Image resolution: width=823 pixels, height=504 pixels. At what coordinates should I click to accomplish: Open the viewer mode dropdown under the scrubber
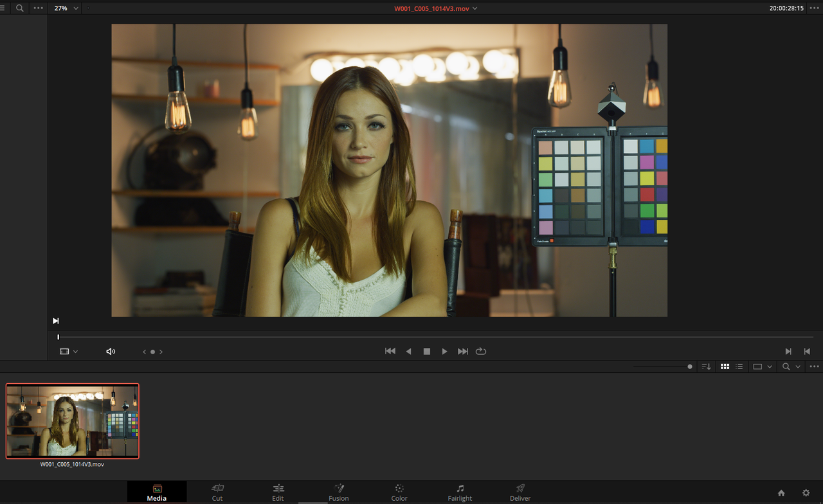pyautogui.click(x=69, y=352)
